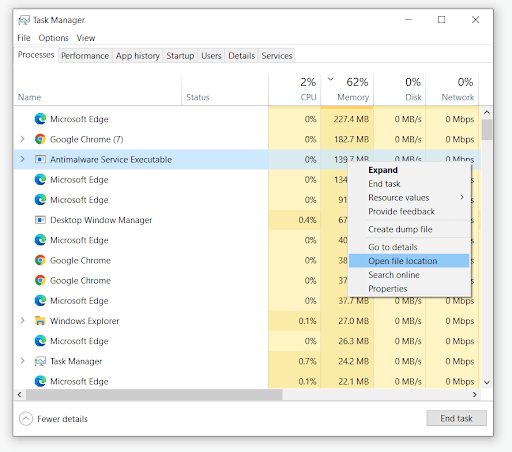
Task: Expand the Windows Explorer process group
Action: click(x=22, y=320)
